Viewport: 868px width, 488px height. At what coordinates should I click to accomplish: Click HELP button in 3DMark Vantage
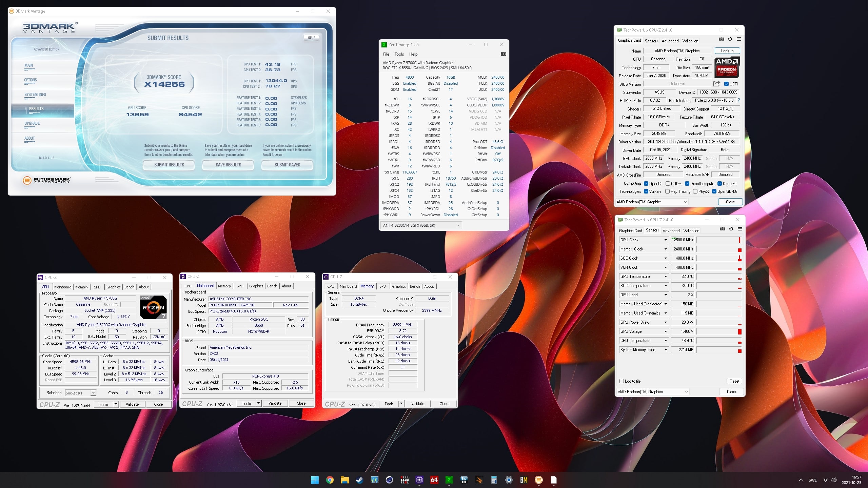311,38
